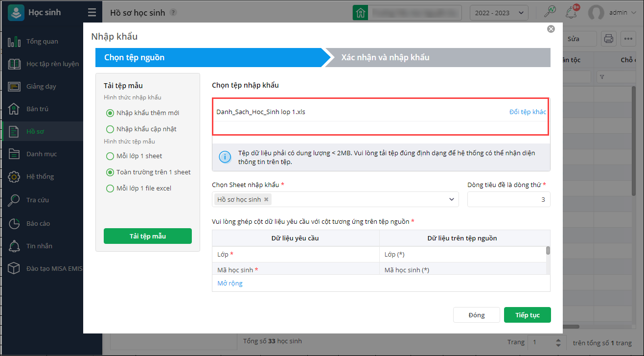The height and width of the screenshot is (356, 644).
Task: Click the analytics icon left of notifications
Action: (550, 12)
